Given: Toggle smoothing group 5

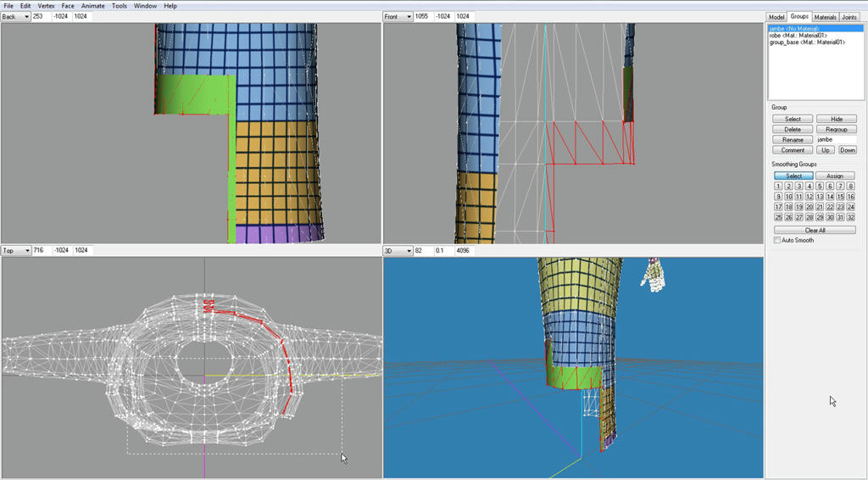Looking at the screenshot, I should tap(820, 187).
